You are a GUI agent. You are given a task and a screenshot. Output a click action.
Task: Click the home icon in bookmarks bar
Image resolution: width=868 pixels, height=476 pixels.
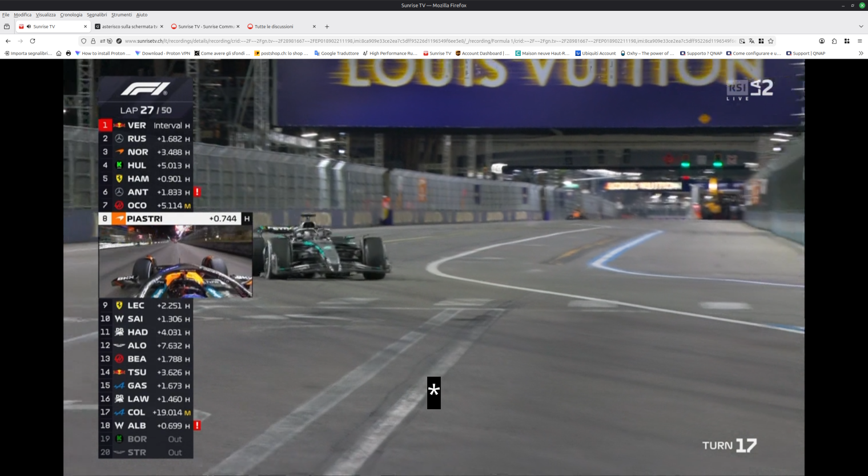pyautogui.click(x=59, y=54)
